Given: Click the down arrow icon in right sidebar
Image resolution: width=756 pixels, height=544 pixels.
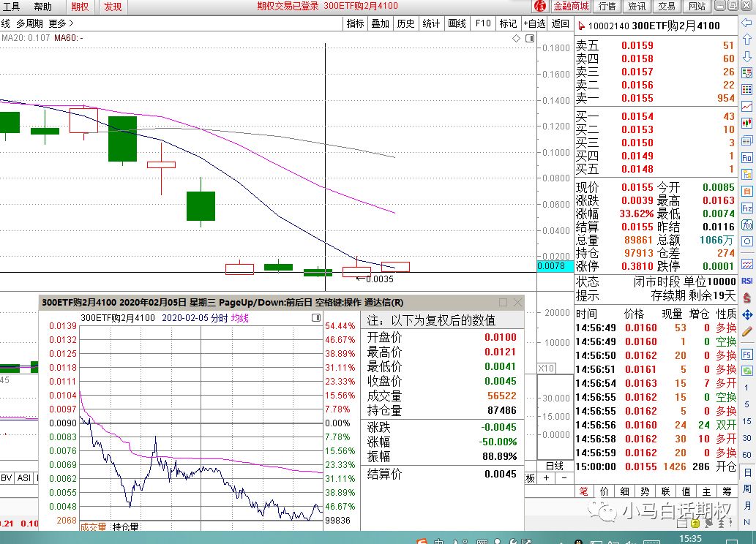Looking at the screenshot, I should click(746, 56).
